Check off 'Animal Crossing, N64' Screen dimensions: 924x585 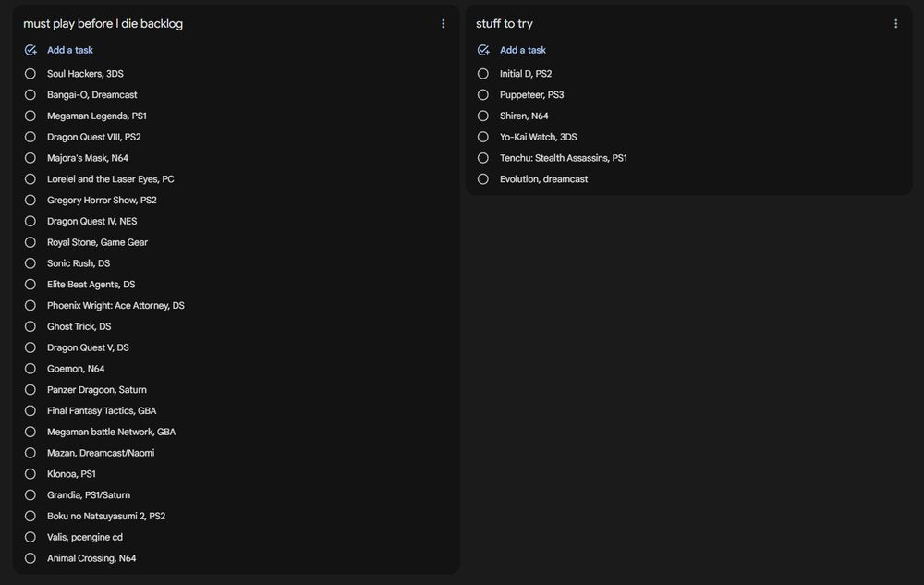click(30, 558)
